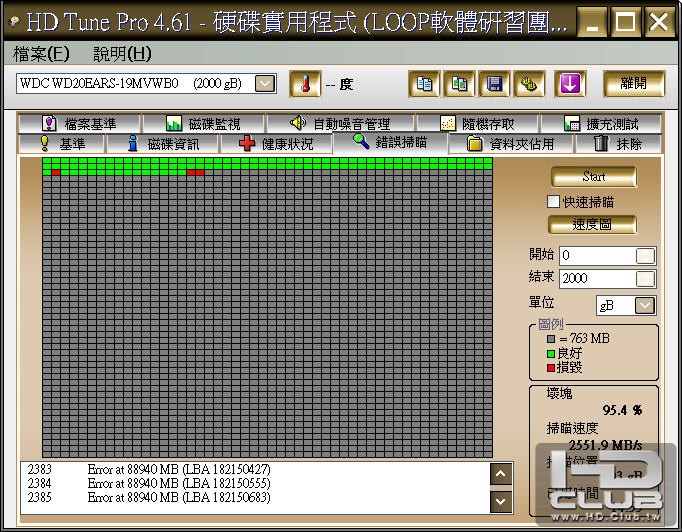Click the green 良好 legend swatch
The image size is (682, 532).
point(551,353)
